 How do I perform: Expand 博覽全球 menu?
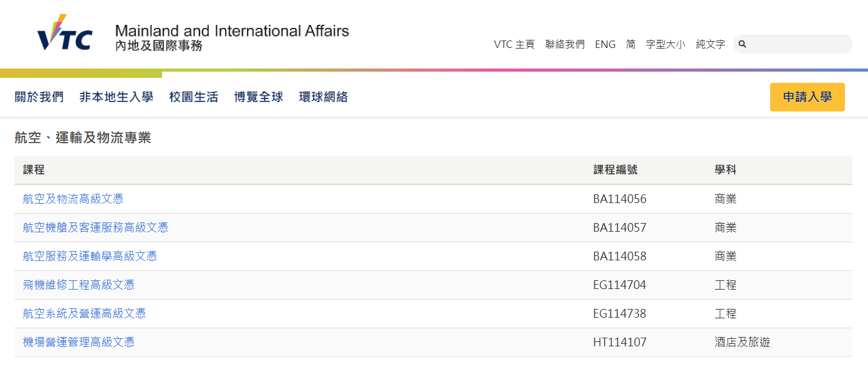click(x=259, y=97)
